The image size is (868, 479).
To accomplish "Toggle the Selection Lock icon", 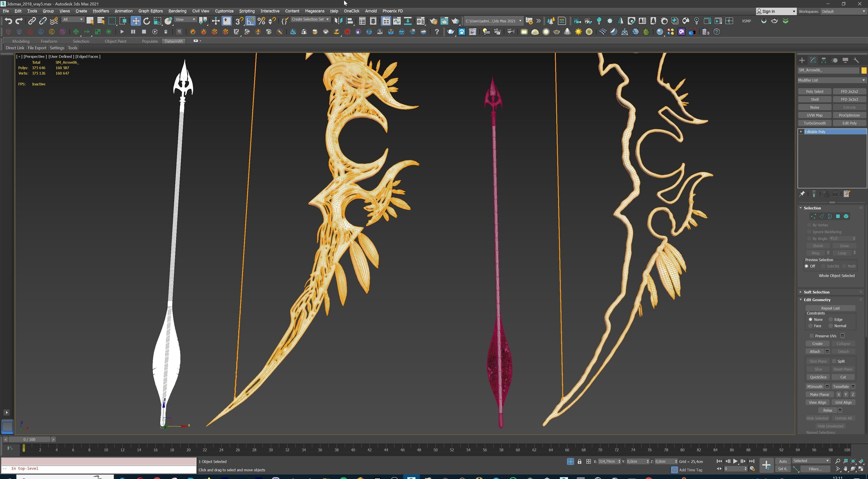I will (x=579, y=461).
